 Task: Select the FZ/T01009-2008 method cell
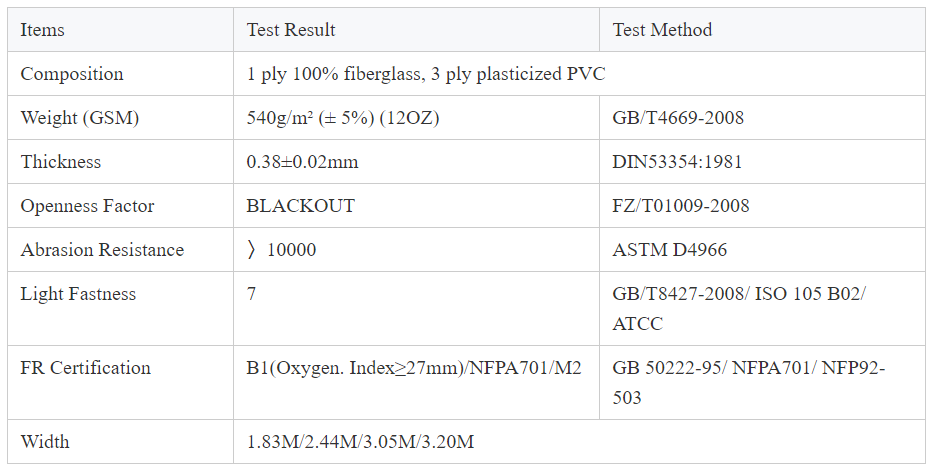click(681, 206)
